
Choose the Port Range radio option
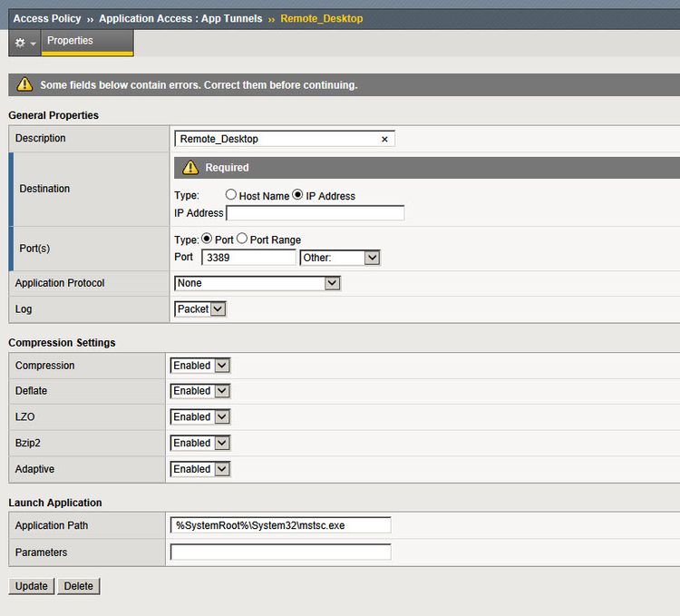coord(242,240)
